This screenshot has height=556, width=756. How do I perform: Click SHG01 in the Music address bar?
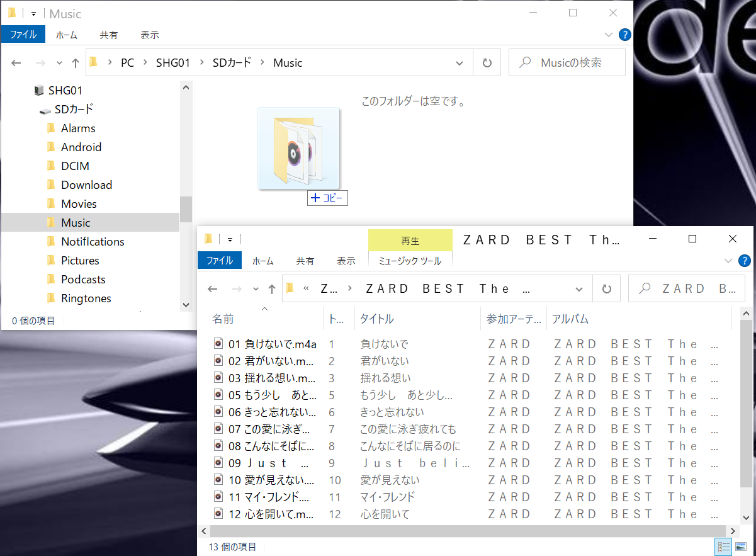tap(173, 63)
